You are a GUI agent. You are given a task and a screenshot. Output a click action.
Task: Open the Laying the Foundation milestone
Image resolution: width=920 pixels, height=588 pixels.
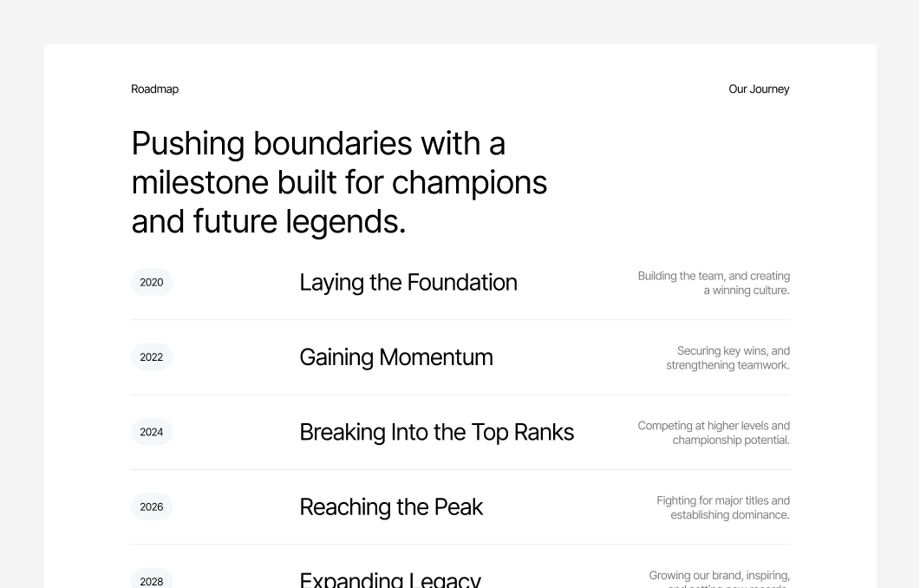pyautogui.click(x=408, y=283)
